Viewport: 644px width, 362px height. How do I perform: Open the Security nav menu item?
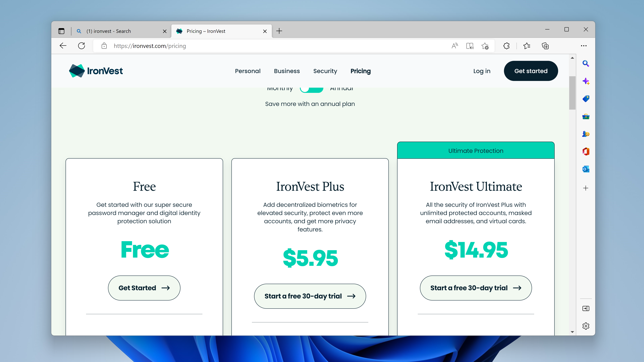[x=325, y=71]
